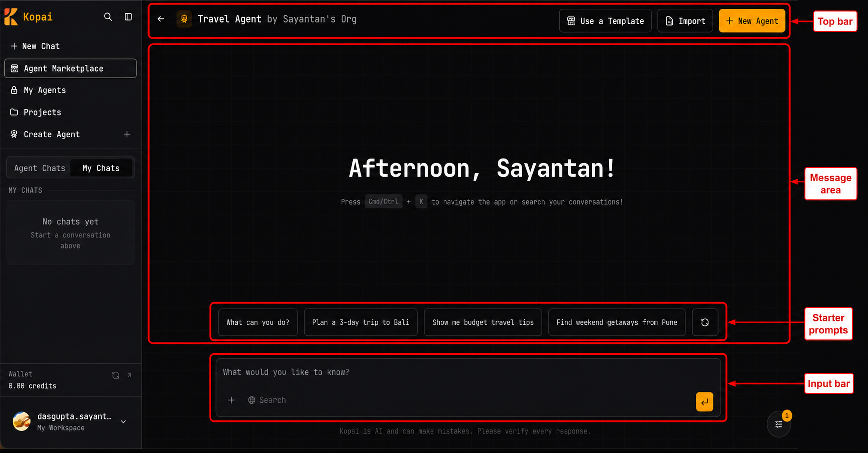Click 'Sayantan's Org' title text
The width and height of the screenshot is (868, 453).
pos(320,19)
